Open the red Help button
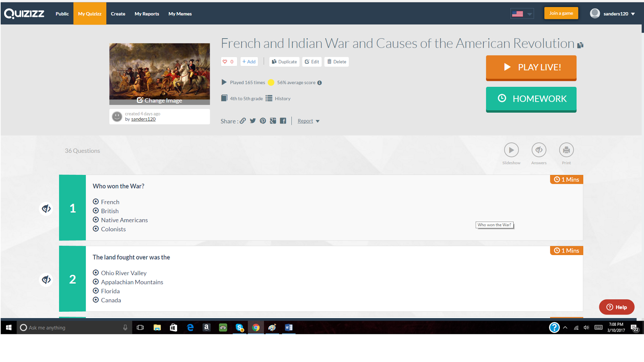This screenshot has width=644, height=362. [617, 307]
